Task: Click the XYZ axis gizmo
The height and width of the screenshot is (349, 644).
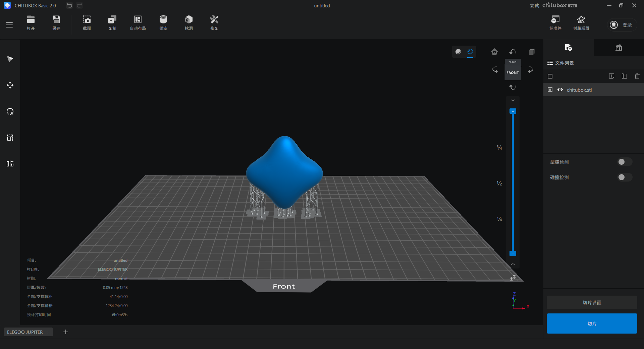Action: 520,301
